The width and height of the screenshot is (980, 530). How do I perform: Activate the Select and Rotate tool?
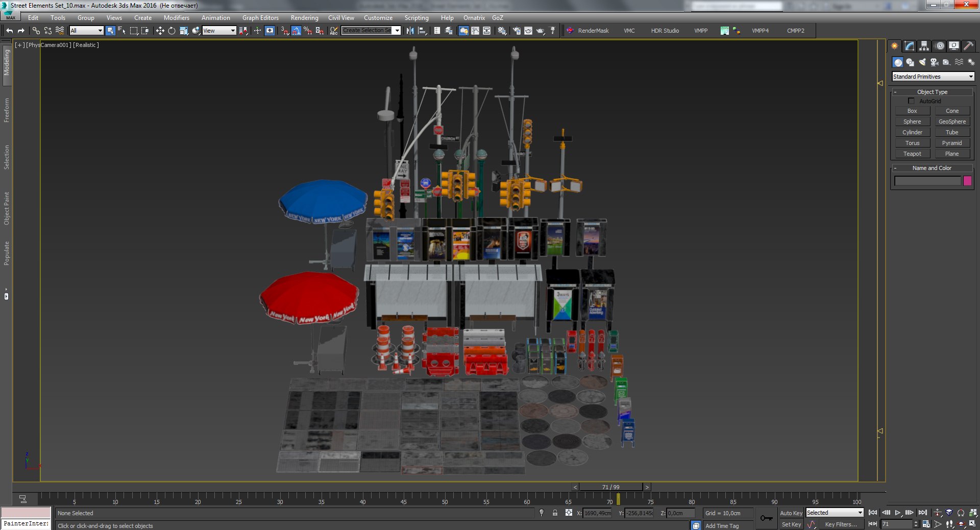coord(171,31)
